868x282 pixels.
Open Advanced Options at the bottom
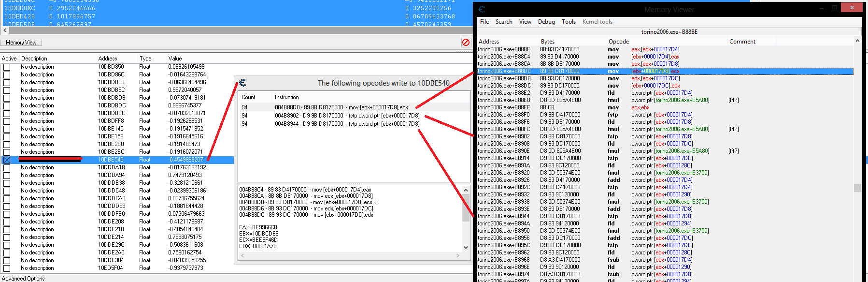point(24,279)
